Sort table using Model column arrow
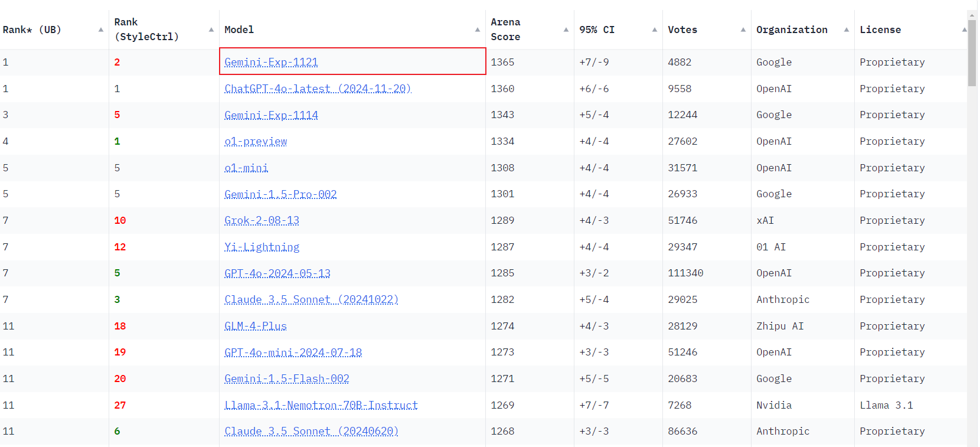 click(478, 30)
